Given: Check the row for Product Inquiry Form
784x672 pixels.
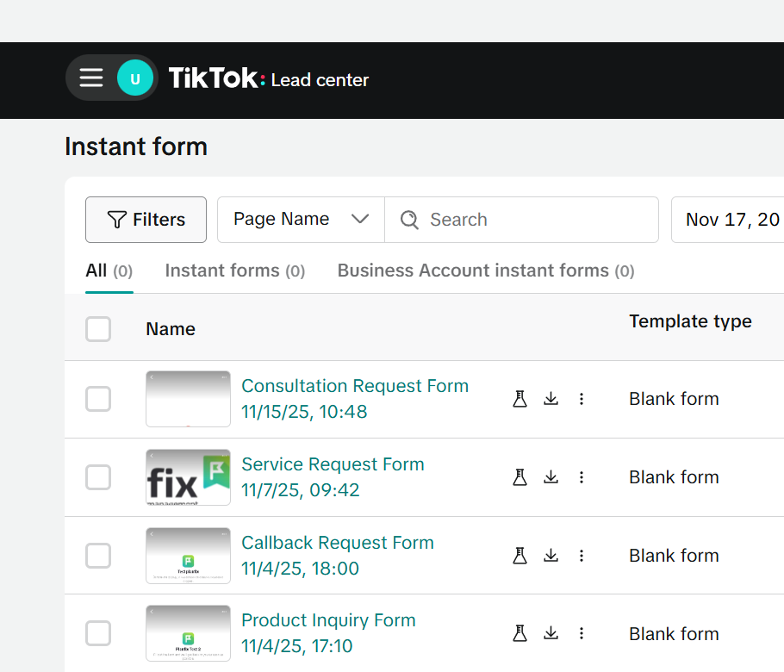Looking at the screenshot, I should [x=98, y=633].
